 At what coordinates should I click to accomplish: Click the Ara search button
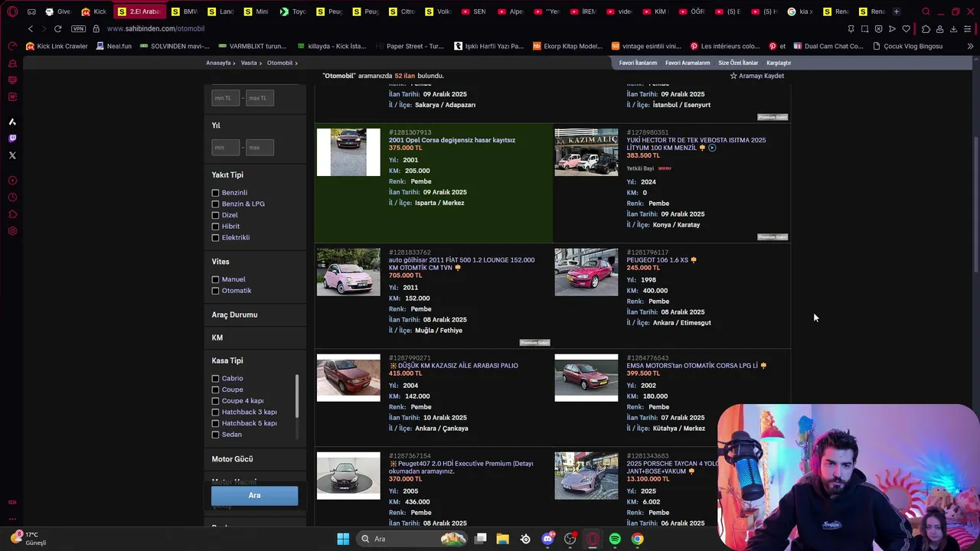(x=254, y=495)
